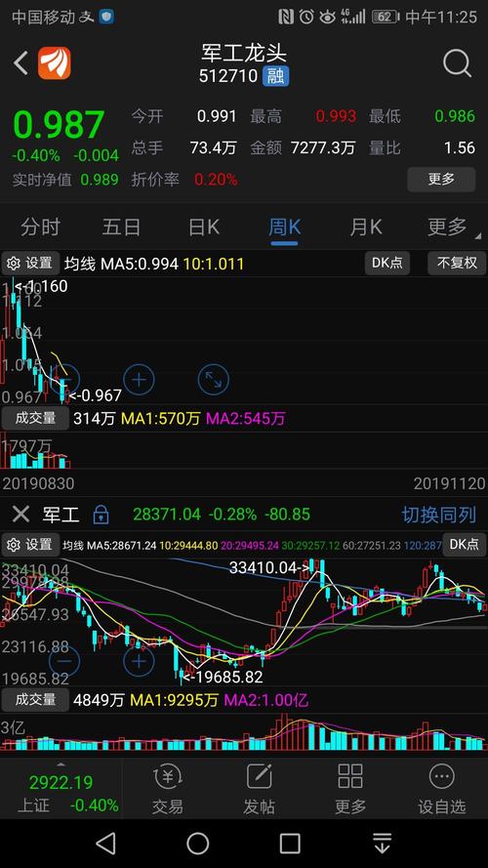Tap the 更多 button in the quote header

point(441,180)
